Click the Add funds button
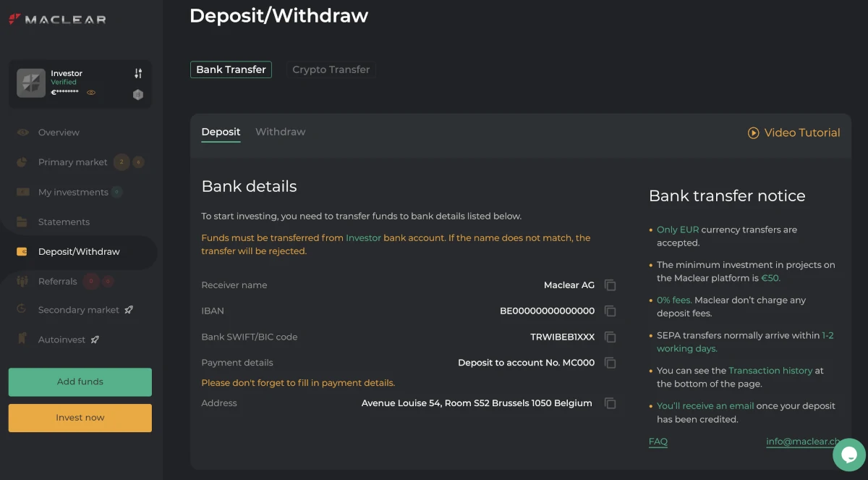This screenshot has width=868, height=480. [x=80, y=382]
